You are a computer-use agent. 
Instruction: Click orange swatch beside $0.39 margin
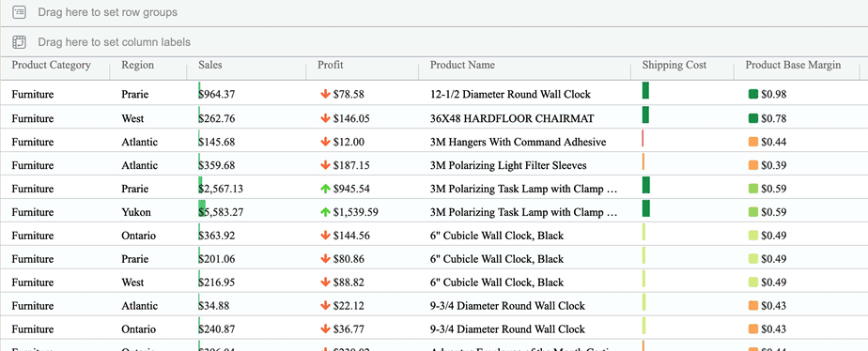click(752, 165)
